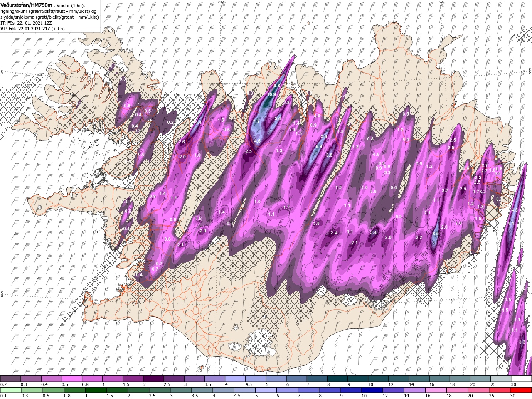This screenshot has width=532, height=399.
Task: Select the upper scale swatch starting at 6
Action: [x=296, y=379]
